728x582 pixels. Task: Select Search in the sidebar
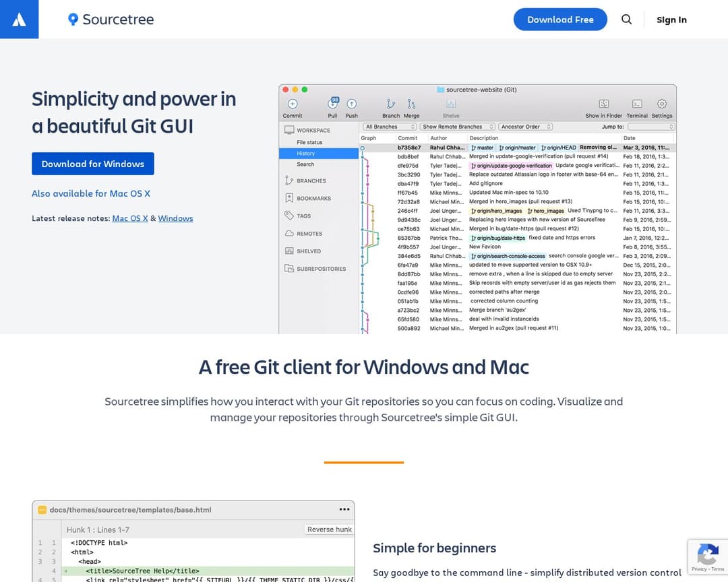tap(305, 164)
